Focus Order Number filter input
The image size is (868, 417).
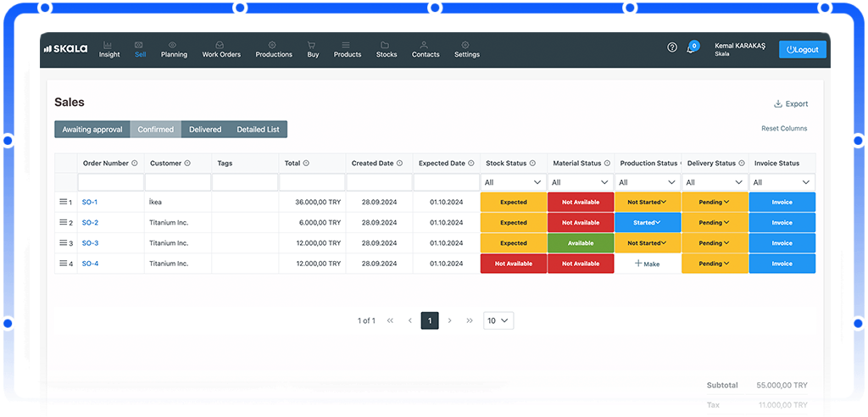[x=111, y=182]
